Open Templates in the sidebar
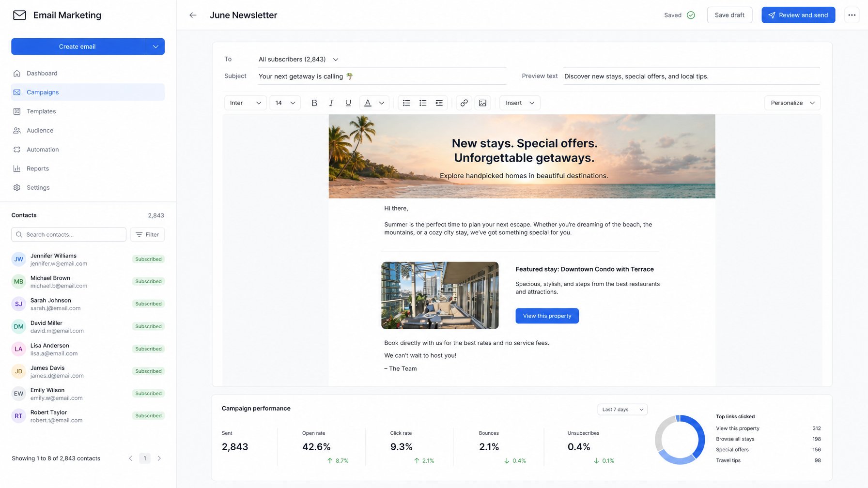This screenshot has height=488, width=868. (x=88, y=111)
